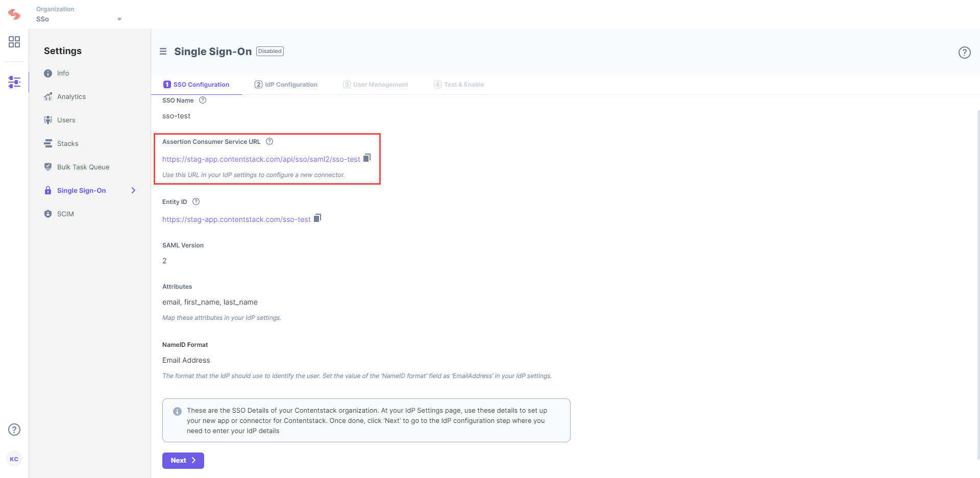Click the Email Address NameID value
The image size is (980, 478).
[x=186, y=360]
